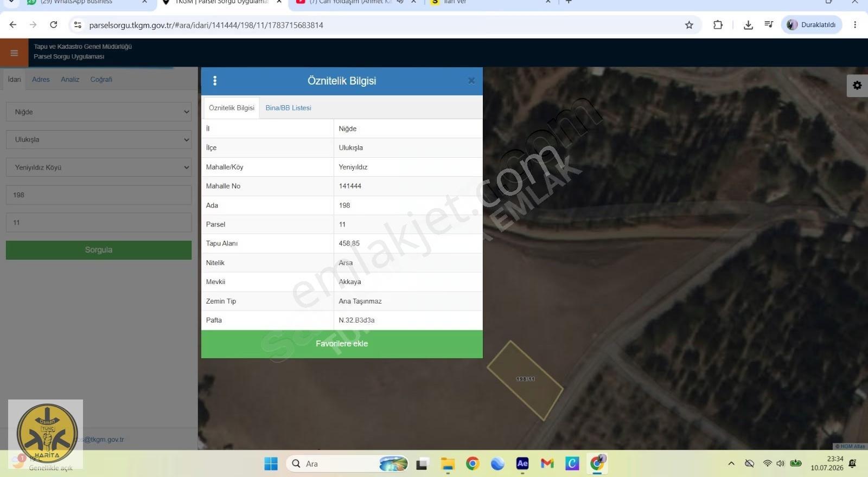This screenshot has height=477, width=868.
Task: Click the Tapu Alanı value 458,85
Action: (349, 243)
